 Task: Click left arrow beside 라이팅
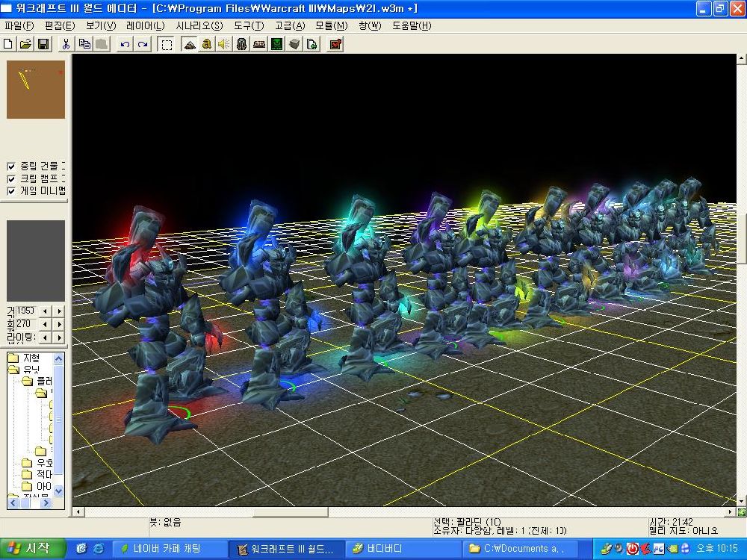[x=46, y=337]
